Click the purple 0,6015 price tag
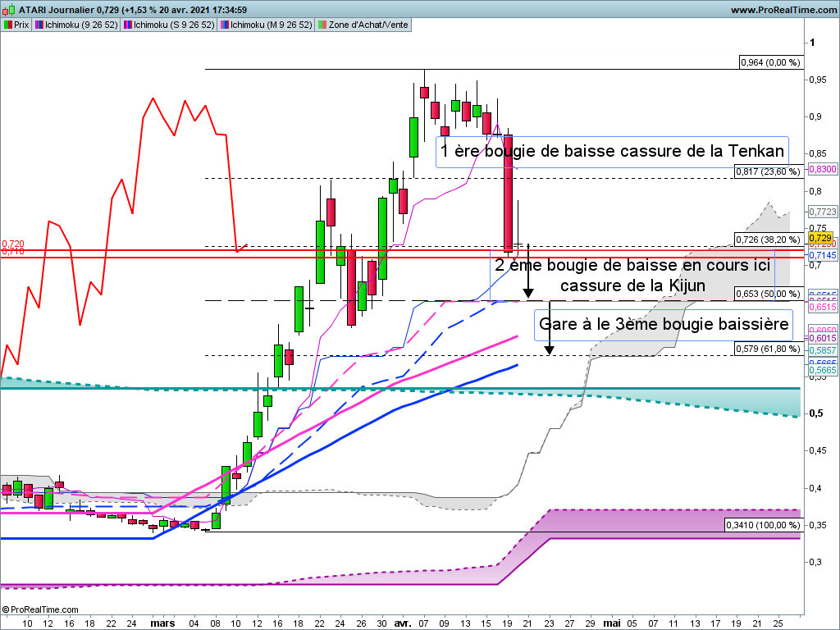Viewport: 840px width, 630px height. coord(822,338)
